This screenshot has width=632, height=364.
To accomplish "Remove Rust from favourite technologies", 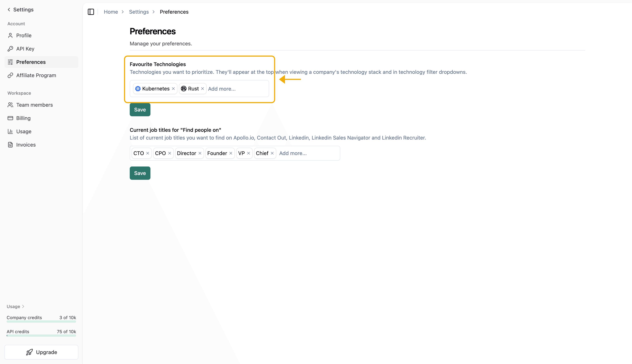I will click(x=202, y=89).
